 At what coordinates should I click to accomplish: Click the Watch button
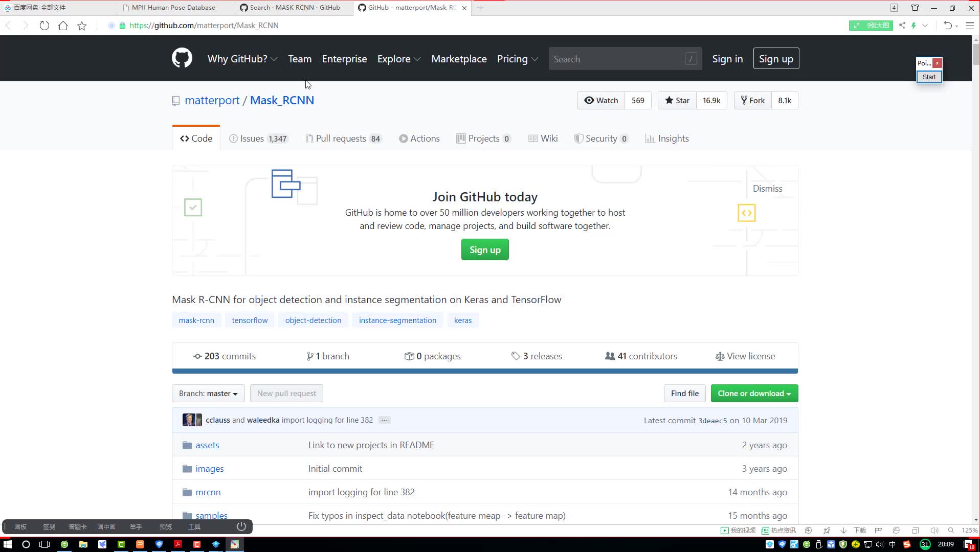point(601,100)
